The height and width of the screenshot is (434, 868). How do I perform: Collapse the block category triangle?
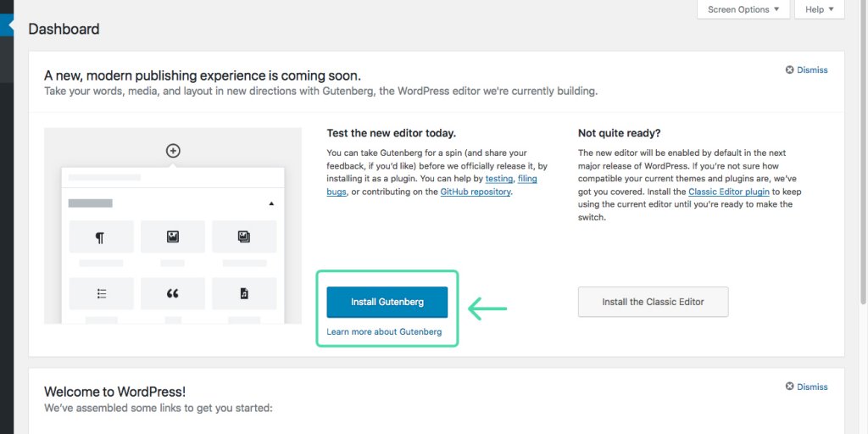coord(271,203)
